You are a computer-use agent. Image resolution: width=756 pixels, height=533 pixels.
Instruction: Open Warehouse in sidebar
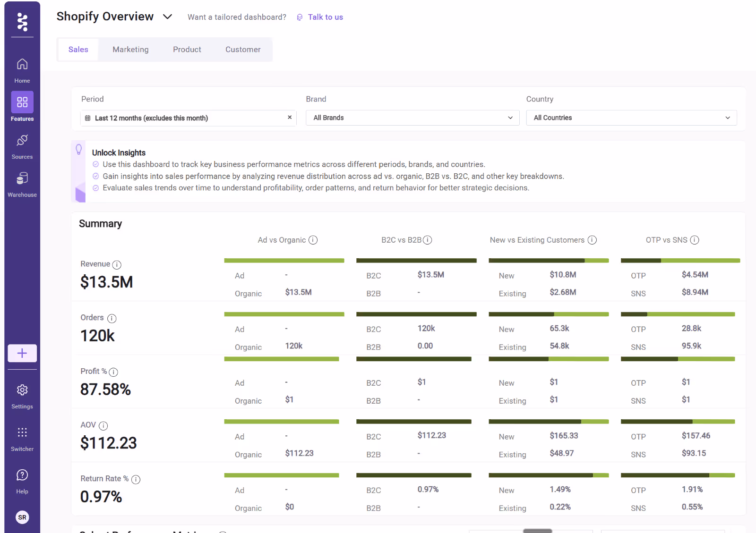(22, 185)
